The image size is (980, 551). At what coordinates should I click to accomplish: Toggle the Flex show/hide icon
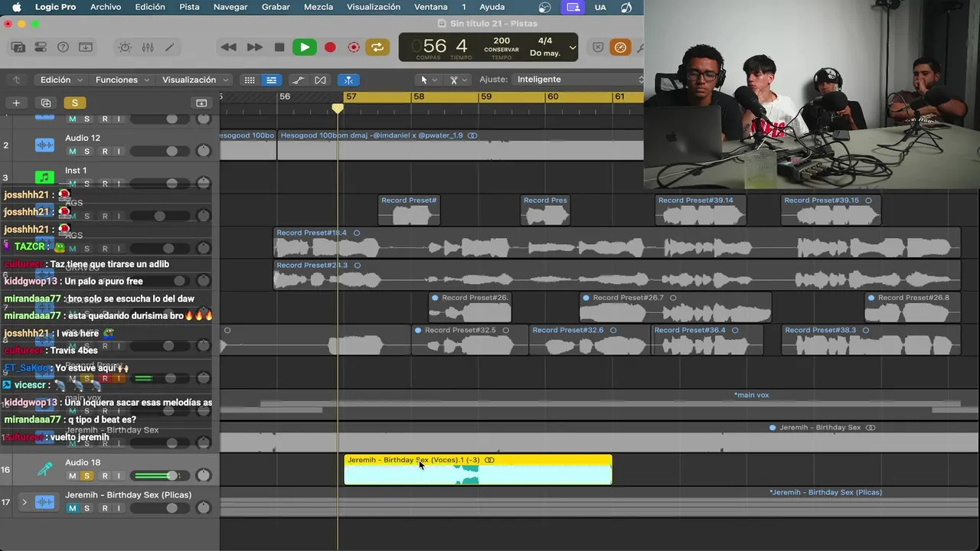[x=320, y=80]
